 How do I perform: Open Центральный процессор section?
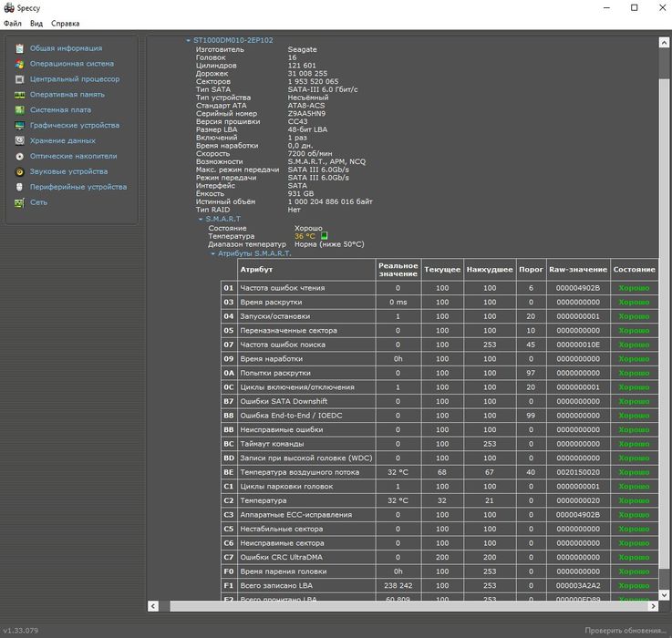pyautogui.click(x=75, y=79)
